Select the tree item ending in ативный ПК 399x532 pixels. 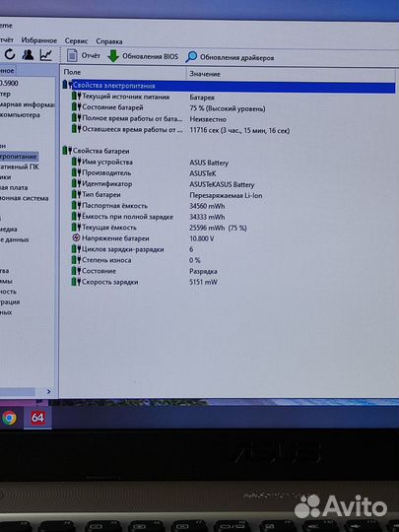click(20, 166)
